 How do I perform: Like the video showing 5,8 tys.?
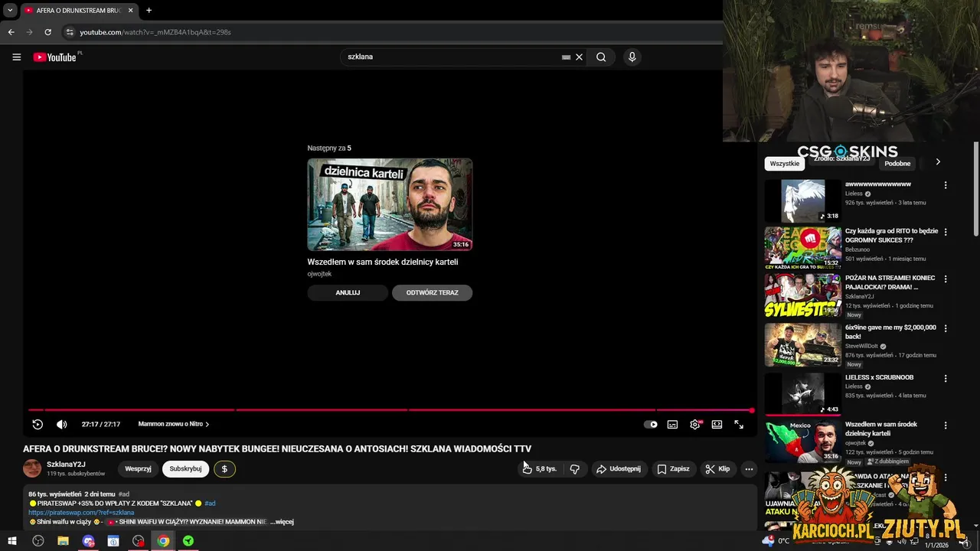540,468
